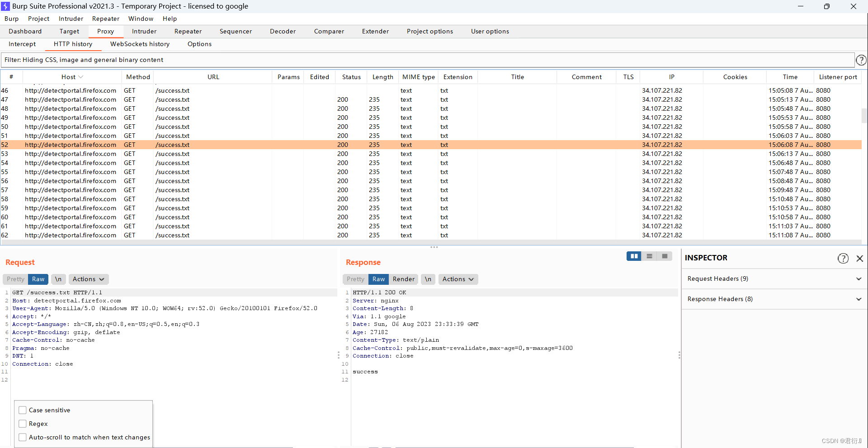The image size is (868, 448).
Task: Sort by Time column header
Action: click(x=790, y=77)
